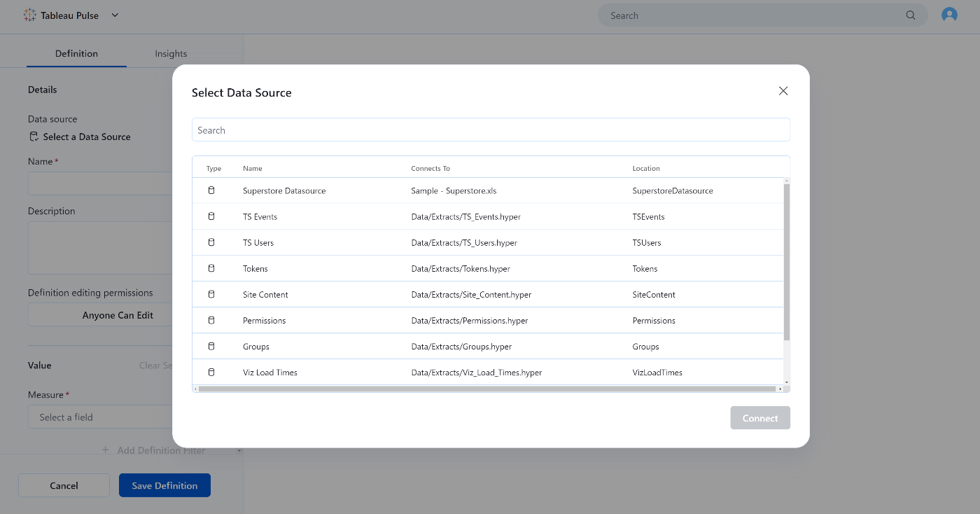The height and width of the screenshot is (514, 980).
Task: Click the table's scroll down arrow
Action: [787, 382]
